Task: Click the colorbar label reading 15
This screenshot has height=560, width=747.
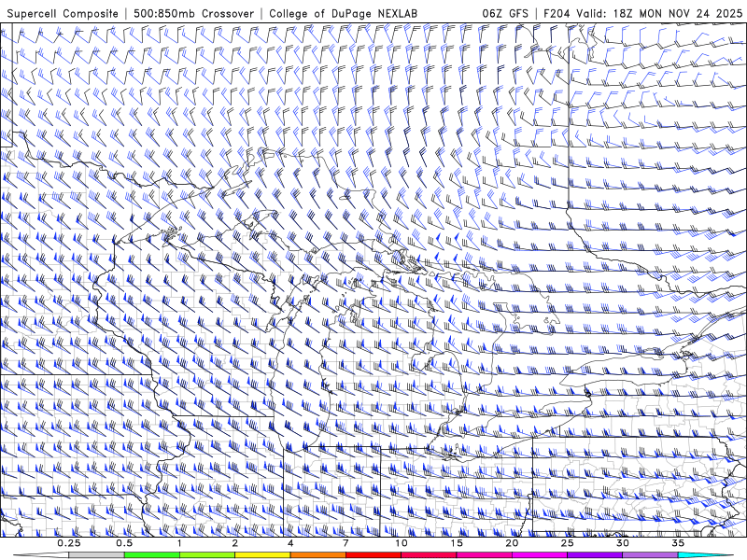Action: point(457,543)
